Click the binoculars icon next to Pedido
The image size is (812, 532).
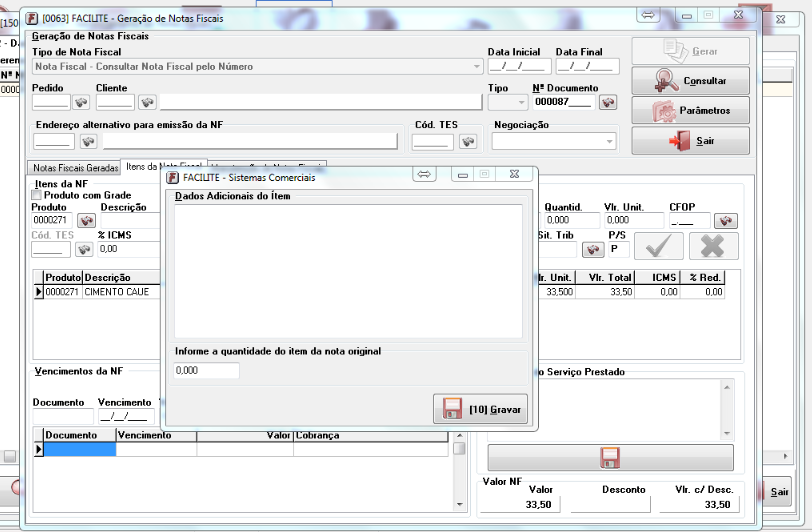tap(81, 102)
